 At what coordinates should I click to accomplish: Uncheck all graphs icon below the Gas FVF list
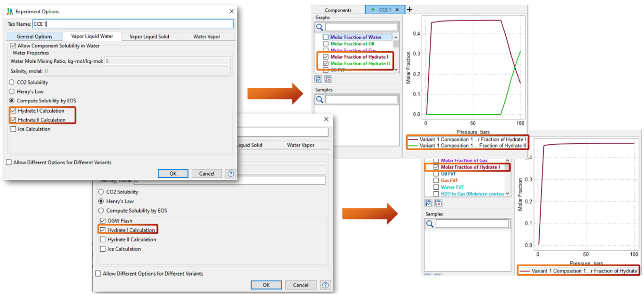point(438,203)
